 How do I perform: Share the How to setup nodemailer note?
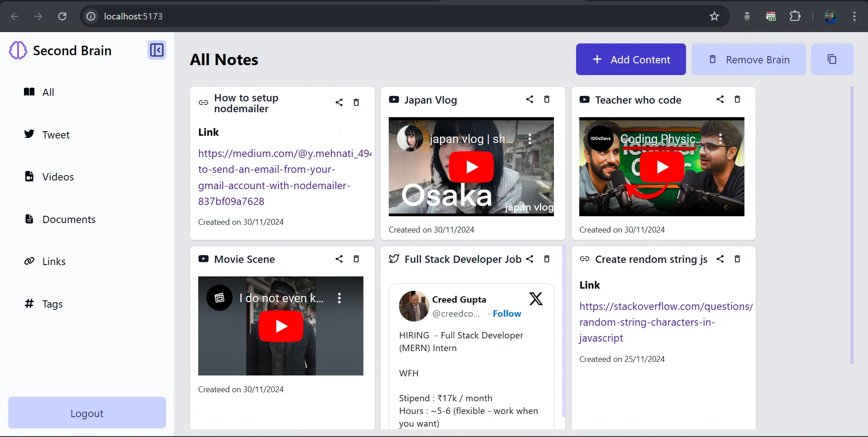[x=339, y=103]
